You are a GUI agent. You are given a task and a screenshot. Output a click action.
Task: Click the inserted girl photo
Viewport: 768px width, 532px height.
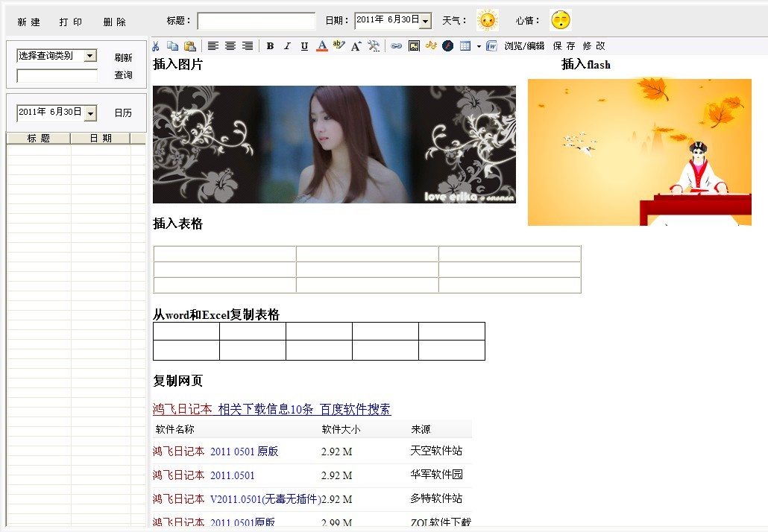tap(334, 145)
